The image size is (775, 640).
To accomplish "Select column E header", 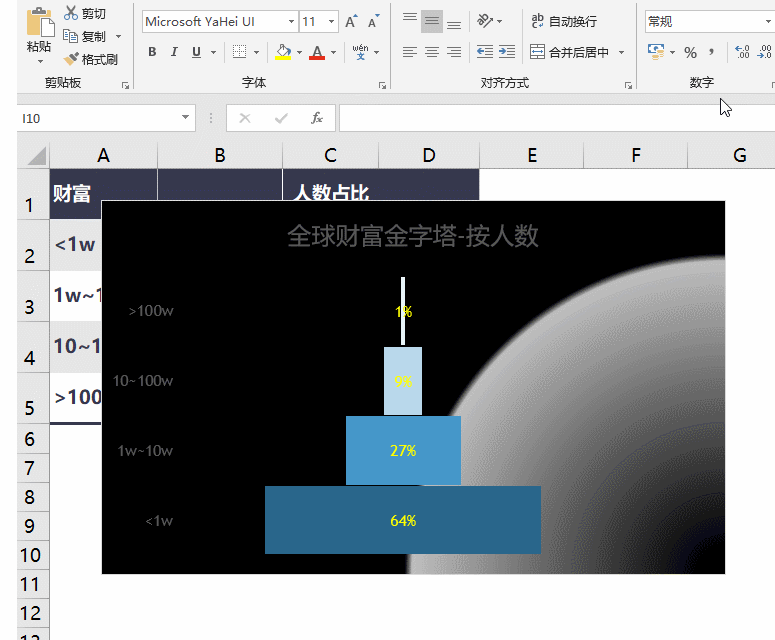I will [x=532, y=156].
